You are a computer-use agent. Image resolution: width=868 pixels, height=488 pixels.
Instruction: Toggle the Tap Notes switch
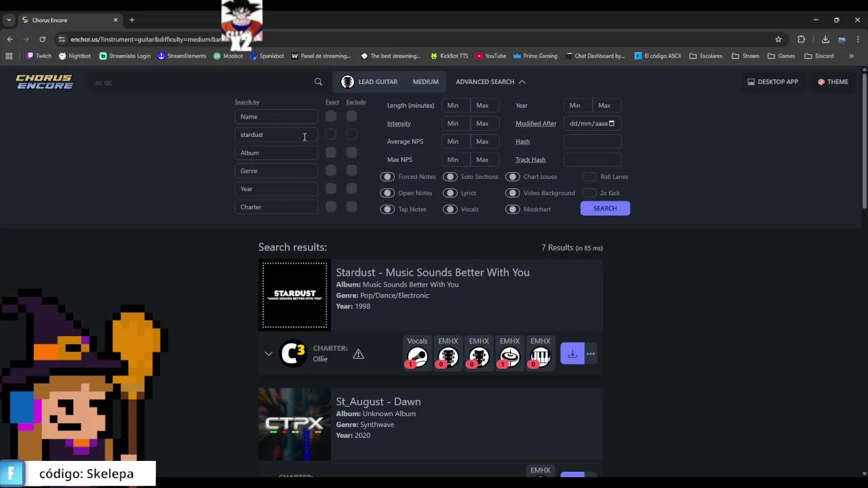coord(387,209)
